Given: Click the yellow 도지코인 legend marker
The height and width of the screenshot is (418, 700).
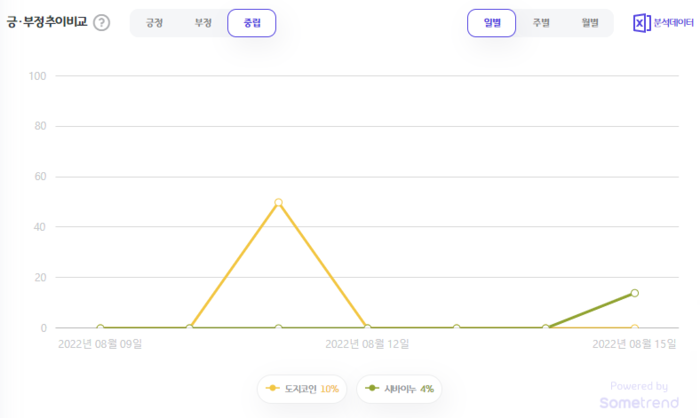Looking at the screenshot, I should tap(272, 388).
